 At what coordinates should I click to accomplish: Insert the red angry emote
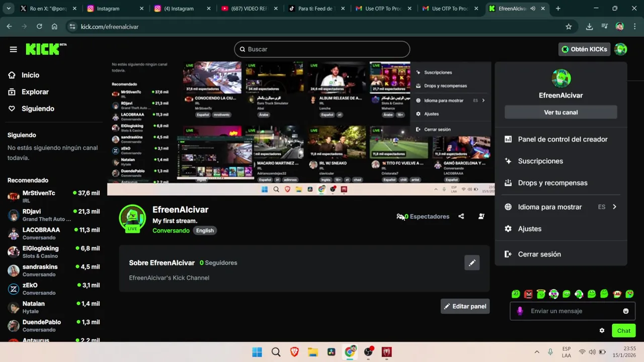click(x=528, y=294)
